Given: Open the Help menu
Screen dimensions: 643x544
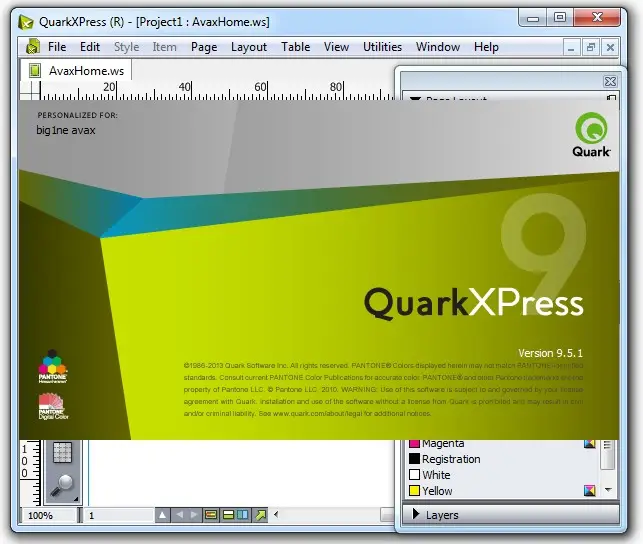Looking at the screenshot, I should [486, 47].
